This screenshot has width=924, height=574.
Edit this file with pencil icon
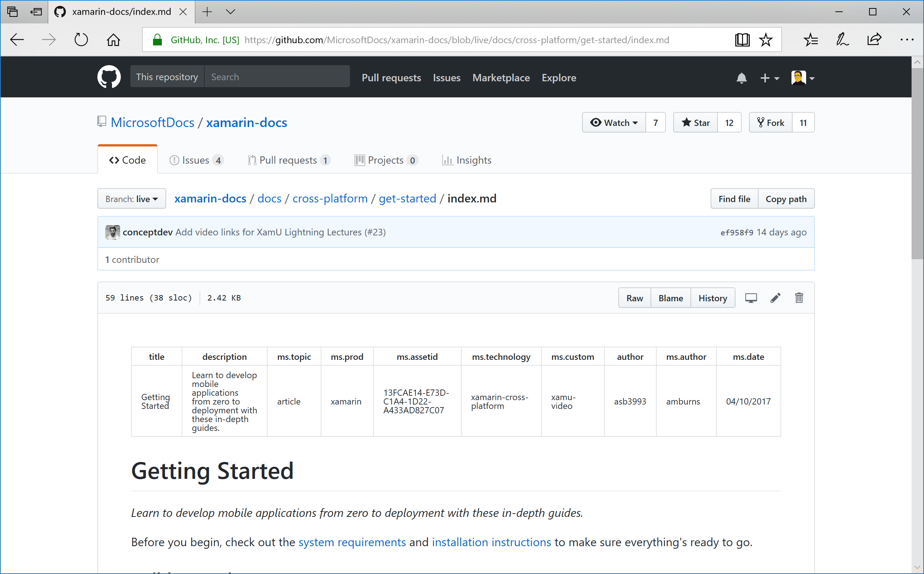[x=775, y=298]
